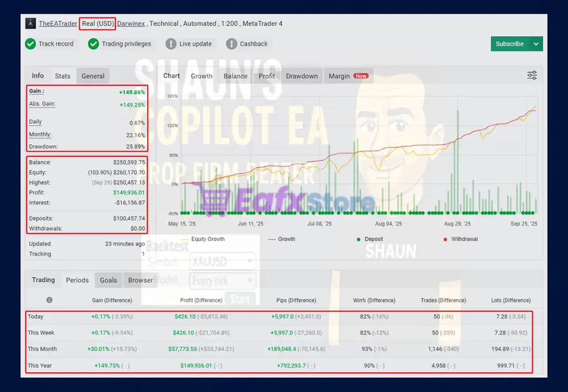Viewport: 568px width, 392px height.
Task: Open chart settings sliders icon
Action: pyautogui.click(x=532, y=75)
